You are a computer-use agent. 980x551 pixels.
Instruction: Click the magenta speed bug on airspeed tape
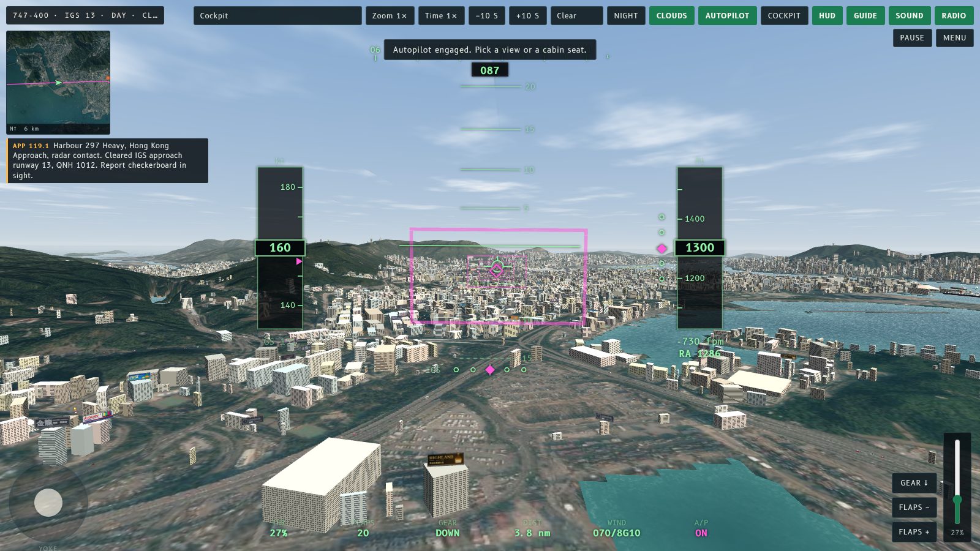pos(299,261)
